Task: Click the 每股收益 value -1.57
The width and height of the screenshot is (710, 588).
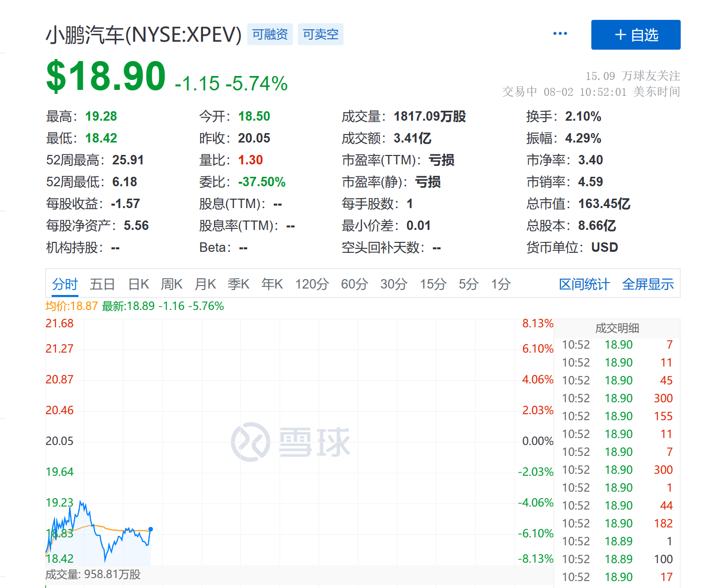Action: coord(126,204)
